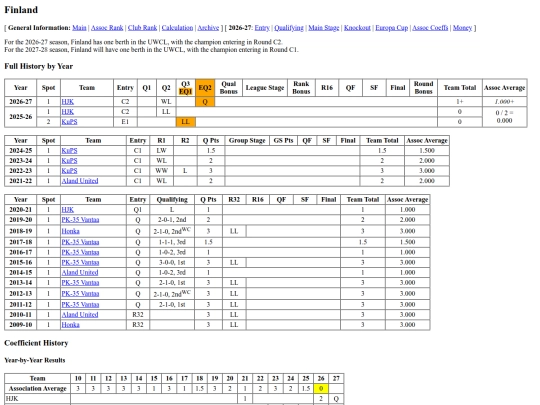The height and width of the screenshot is (405, 540).
Task: Open PK-35 Vantaa link for 2013-14
Action: coord(80,282)
